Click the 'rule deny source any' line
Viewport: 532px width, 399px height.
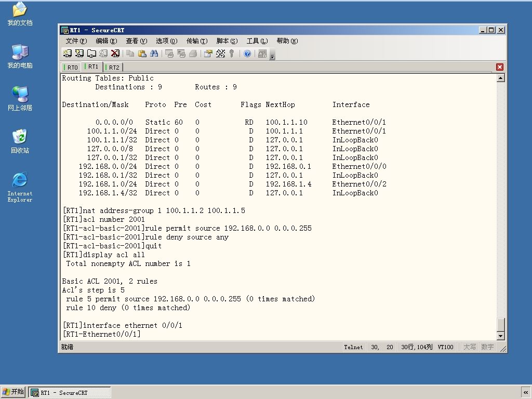[146, 237]
